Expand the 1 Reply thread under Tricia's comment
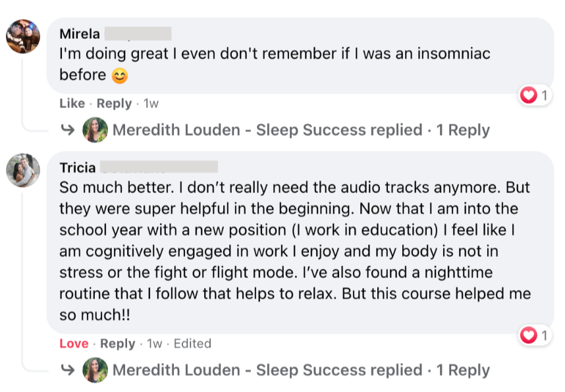 pos(463,370)
